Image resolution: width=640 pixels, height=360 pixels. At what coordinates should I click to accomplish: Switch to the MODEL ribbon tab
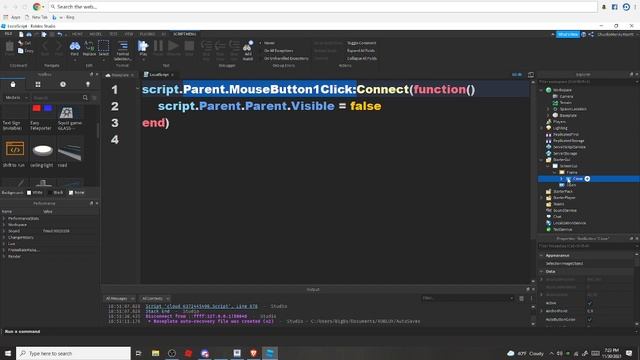tap(96, 34)
